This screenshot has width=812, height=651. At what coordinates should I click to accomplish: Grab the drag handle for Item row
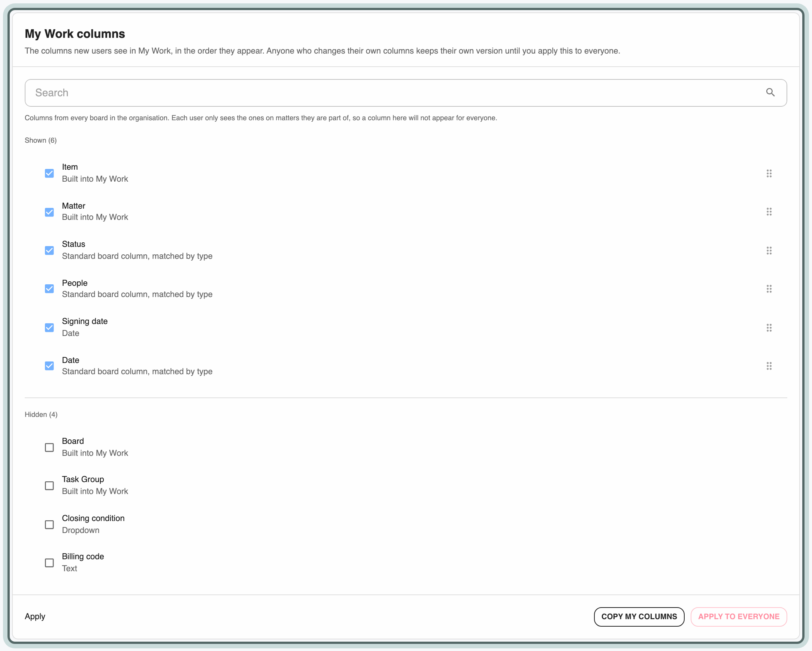coord(769,173)
